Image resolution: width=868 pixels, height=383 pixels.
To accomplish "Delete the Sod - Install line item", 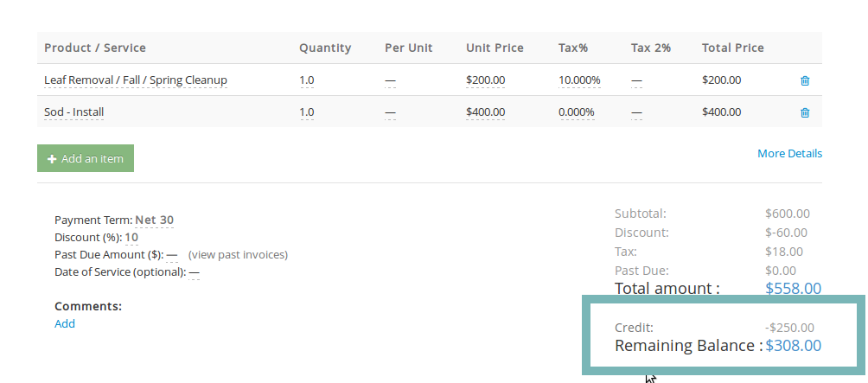I will [x=805, y=112].
